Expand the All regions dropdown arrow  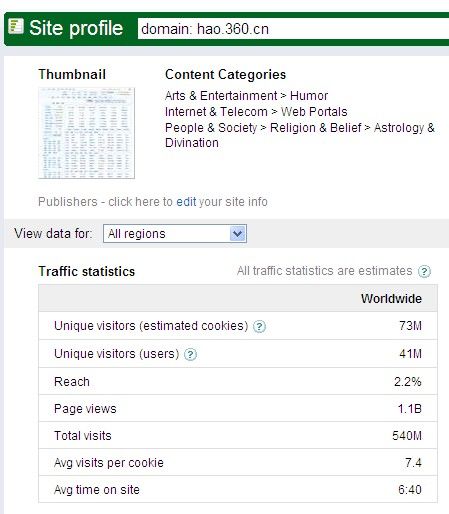tap(238, 234)
